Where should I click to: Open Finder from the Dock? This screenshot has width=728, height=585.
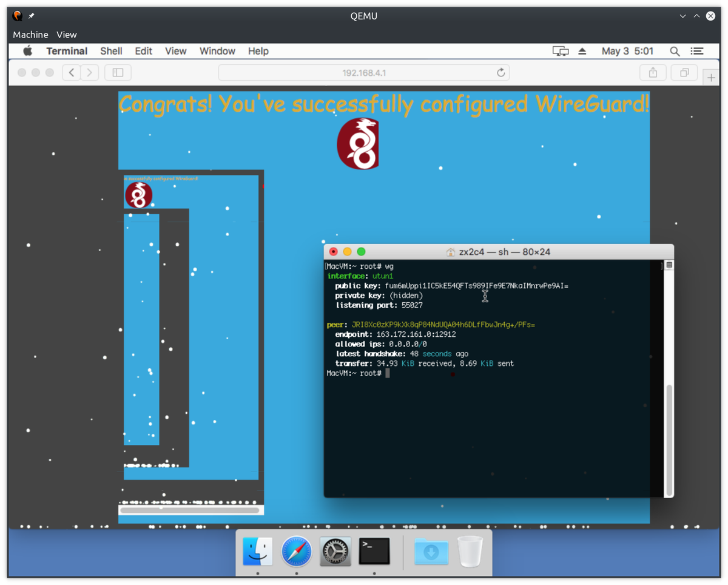(x=257, y=551)
